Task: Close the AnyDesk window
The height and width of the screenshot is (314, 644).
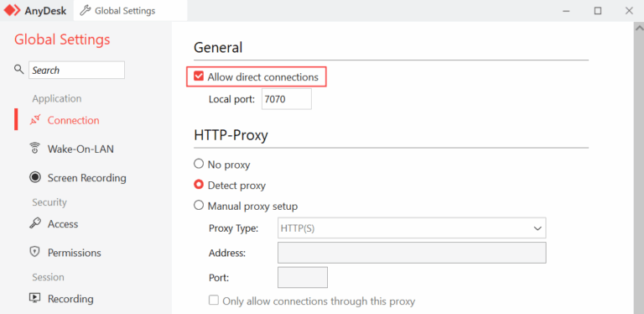Action: (629, 11)
